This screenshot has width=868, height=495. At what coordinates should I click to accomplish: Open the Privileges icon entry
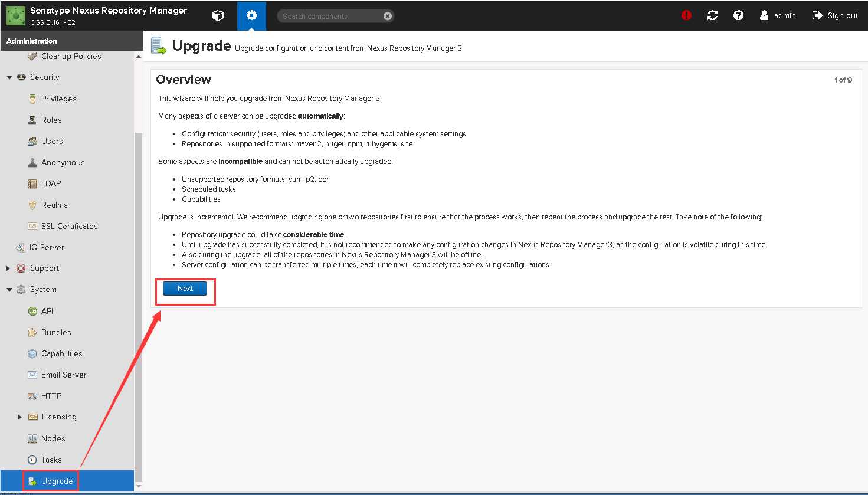[32, 99]
